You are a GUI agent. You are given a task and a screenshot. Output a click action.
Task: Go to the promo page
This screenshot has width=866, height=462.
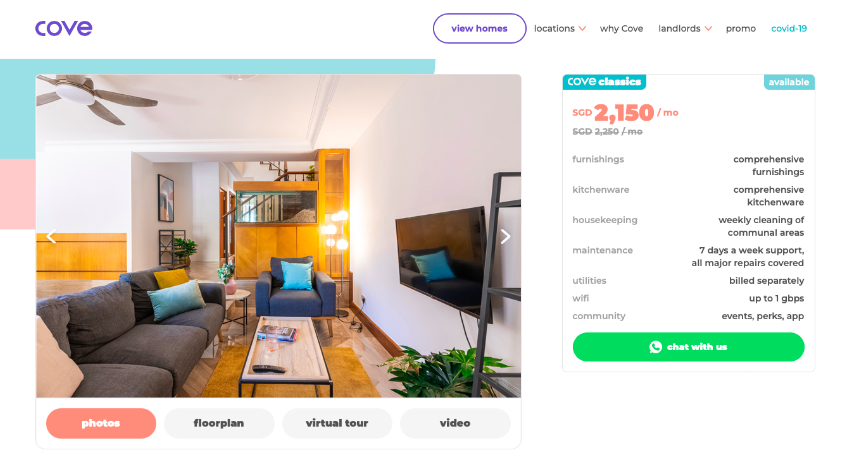click(x=741, y=29)
